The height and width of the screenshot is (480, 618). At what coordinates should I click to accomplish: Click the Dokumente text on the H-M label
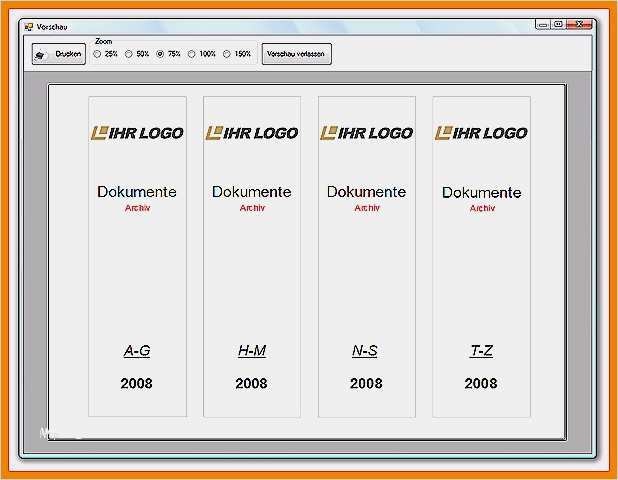click(x=252, y=192)
